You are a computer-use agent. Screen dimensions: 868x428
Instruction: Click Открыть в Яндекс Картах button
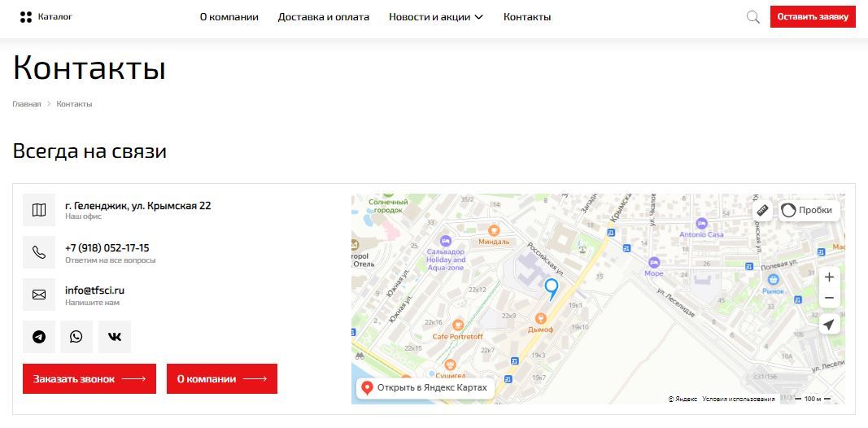[425, 387]
